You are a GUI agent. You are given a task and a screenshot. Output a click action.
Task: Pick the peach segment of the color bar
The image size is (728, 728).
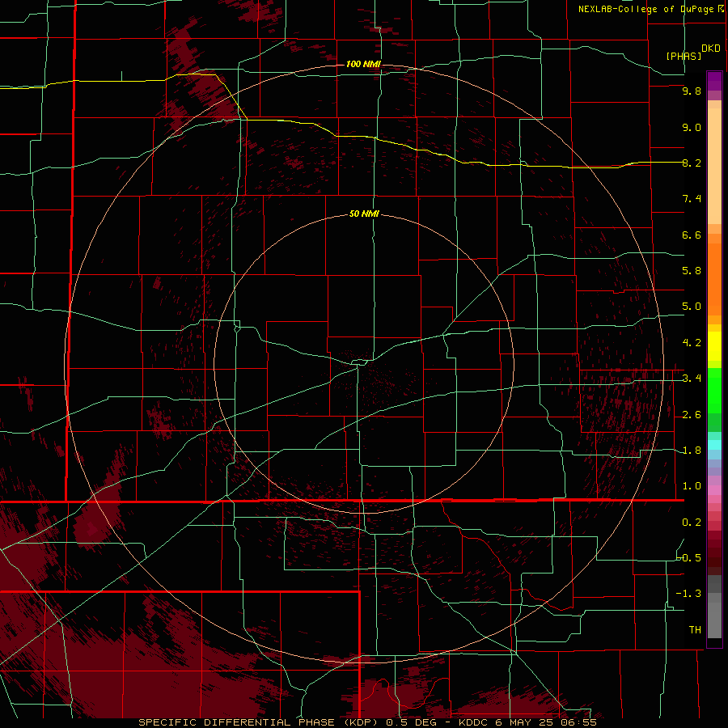[x=714, y=166]
